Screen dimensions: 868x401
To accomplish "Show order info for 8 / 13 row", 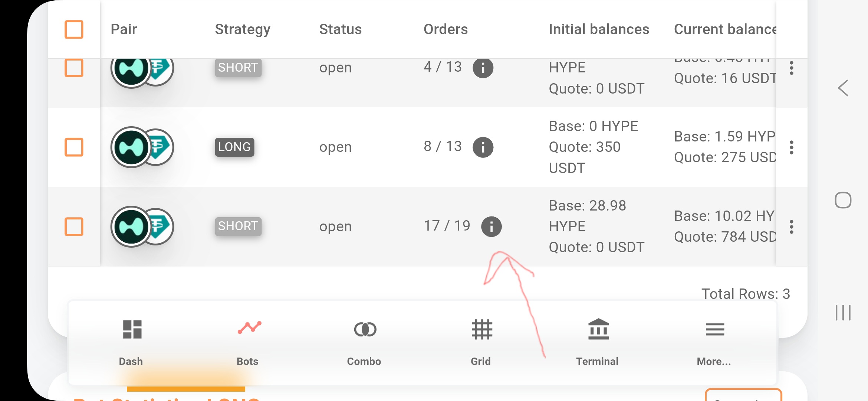I will (483, 147).
